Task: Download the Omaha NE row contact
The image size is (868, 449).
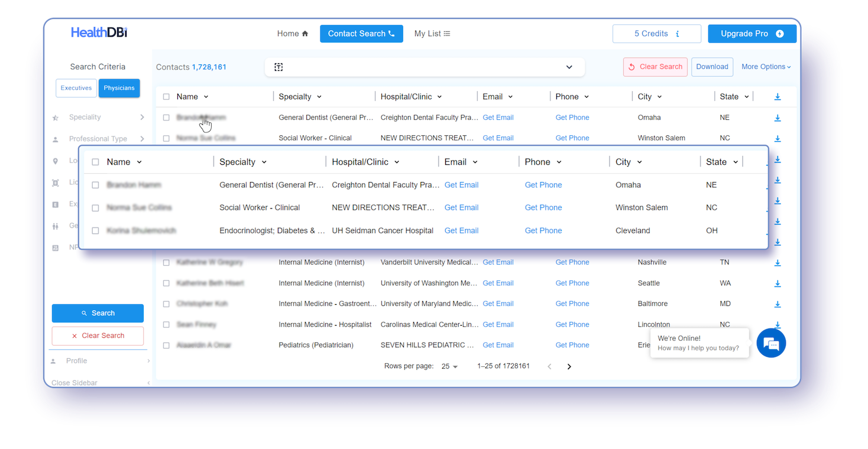Action: click(778, 118)
